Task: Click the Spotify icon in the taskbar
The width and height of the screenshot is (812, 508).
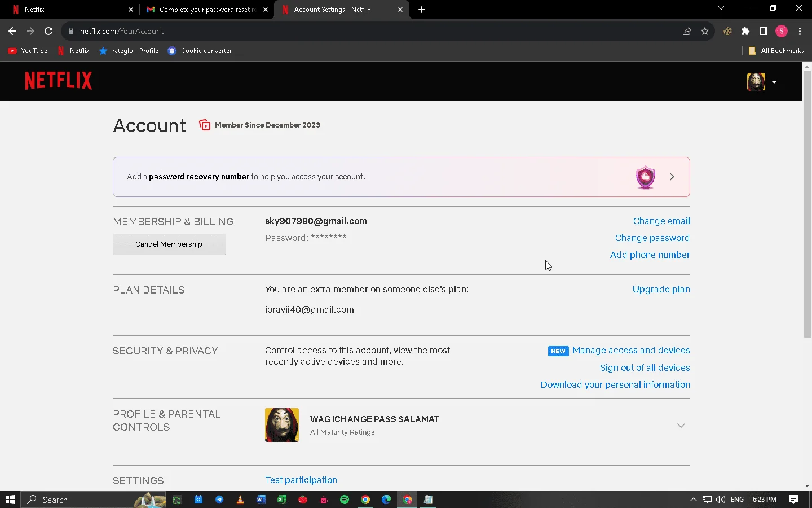Action: [x=345, y=500]
